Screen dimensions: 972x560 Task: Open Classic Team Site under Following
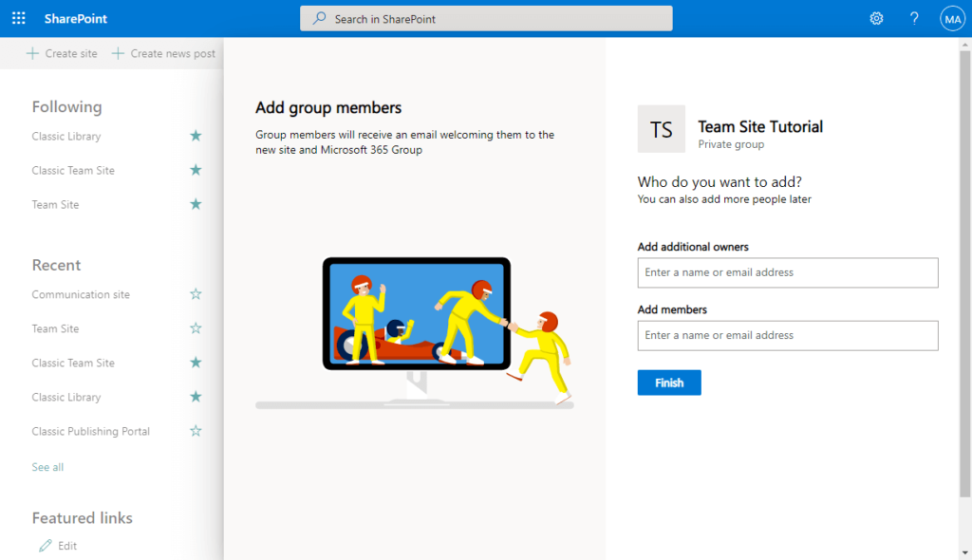[73, 170]
